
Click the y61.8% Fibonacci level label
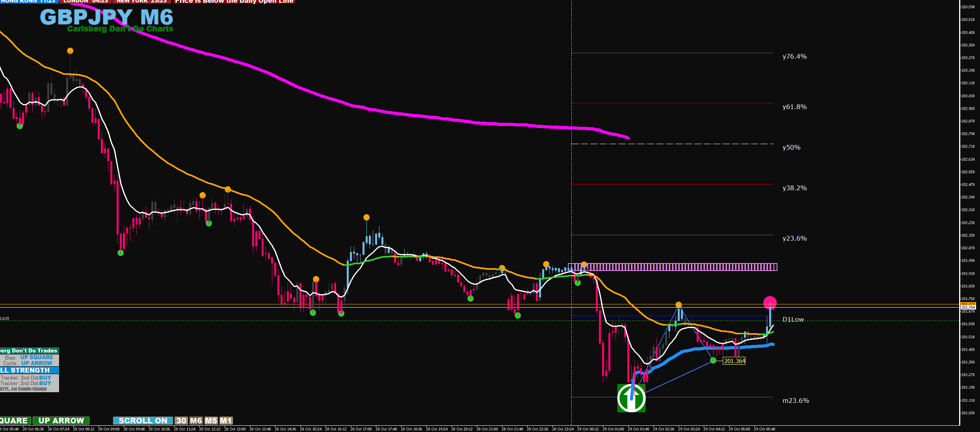point(794,107)
